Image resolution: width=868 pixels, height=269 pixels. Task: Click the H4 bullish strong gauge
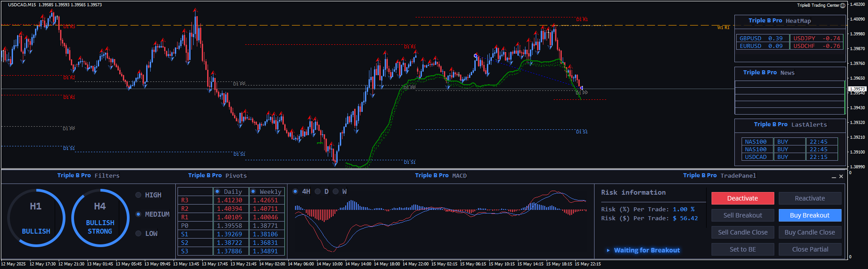click(x=100, y=218)
